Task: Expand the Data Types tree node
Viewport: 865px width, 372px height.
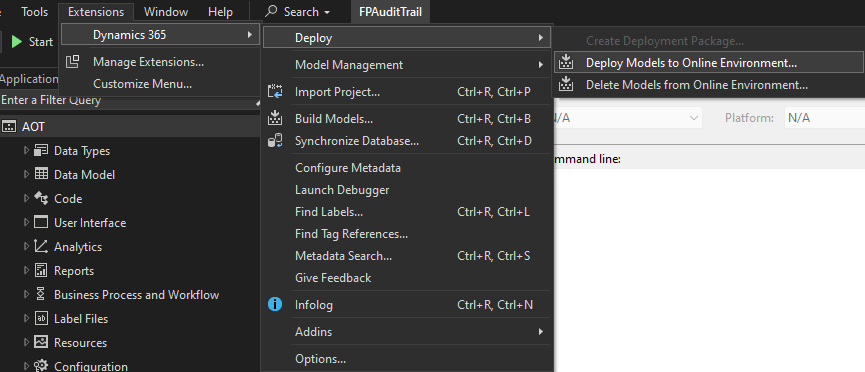Action: tap(26, 150)
